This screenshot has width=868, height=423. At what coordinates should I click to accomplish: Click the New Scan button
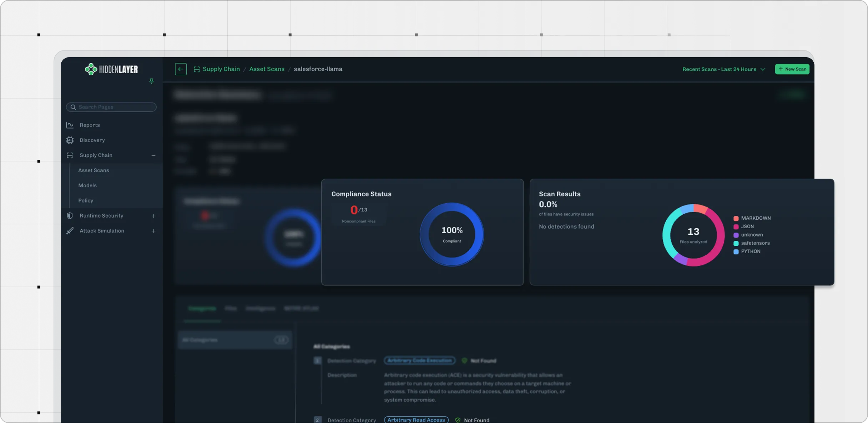792,69
